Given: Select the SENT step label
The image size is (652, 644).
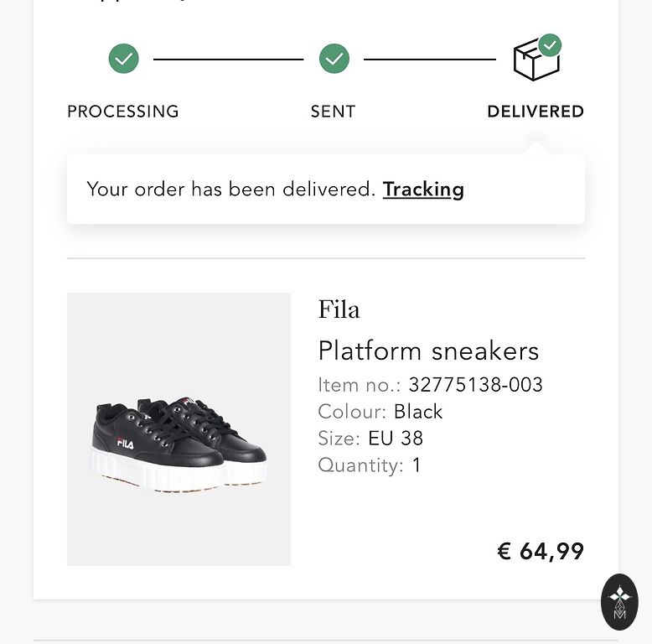Looking at the screenshot, I should pos(334,112).
